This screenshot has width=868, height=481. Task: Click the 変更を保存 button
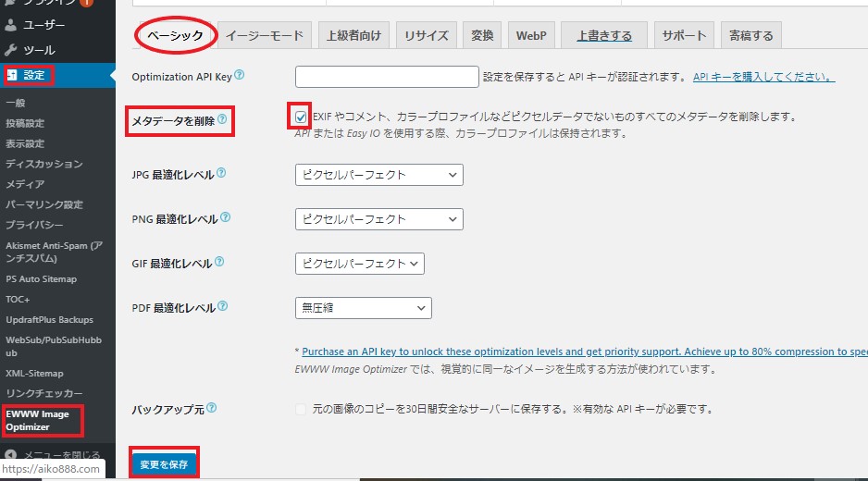click(164, 464)
